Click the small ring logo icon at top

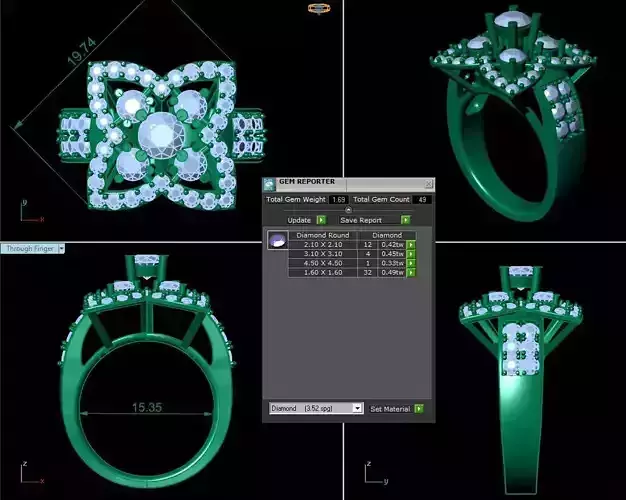319,8
